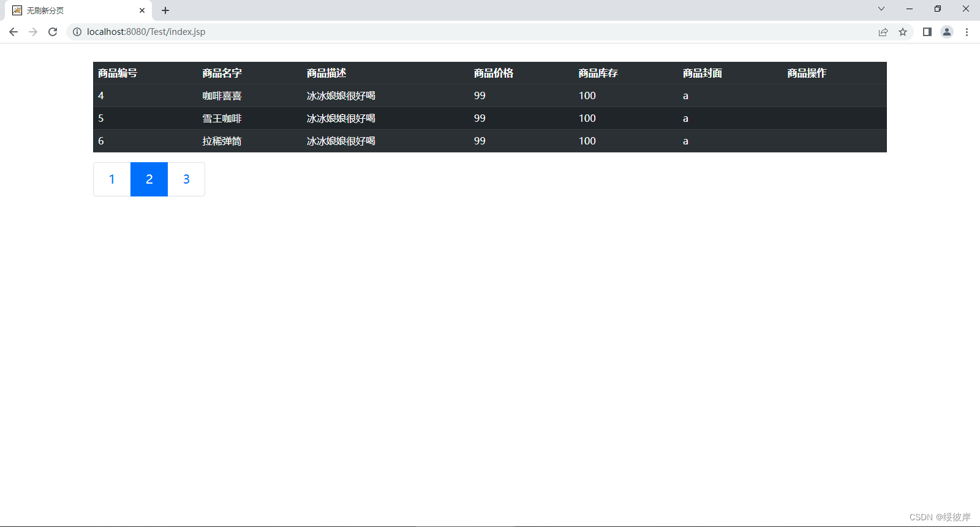The width and height of the screenshot is (980, 527).
Task: Select product number 6 cell
Action: [x=101, y=141]
